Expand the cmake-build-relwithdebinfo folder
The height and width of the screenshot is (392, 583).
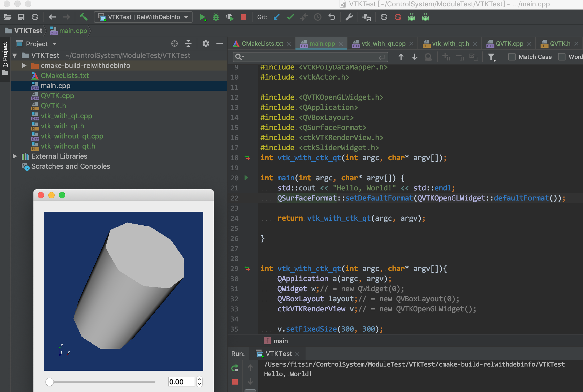tap(24, 66)
